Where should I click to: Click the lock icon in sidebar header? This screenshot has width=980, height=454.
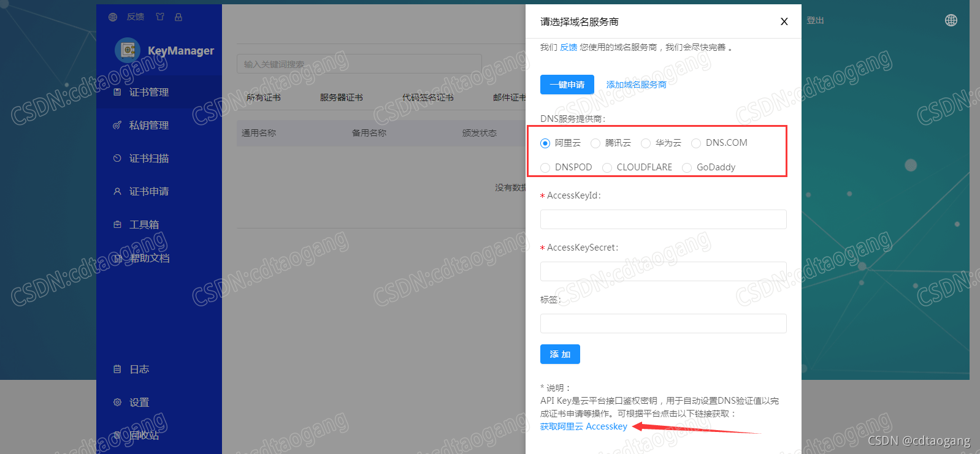point(178,17)
